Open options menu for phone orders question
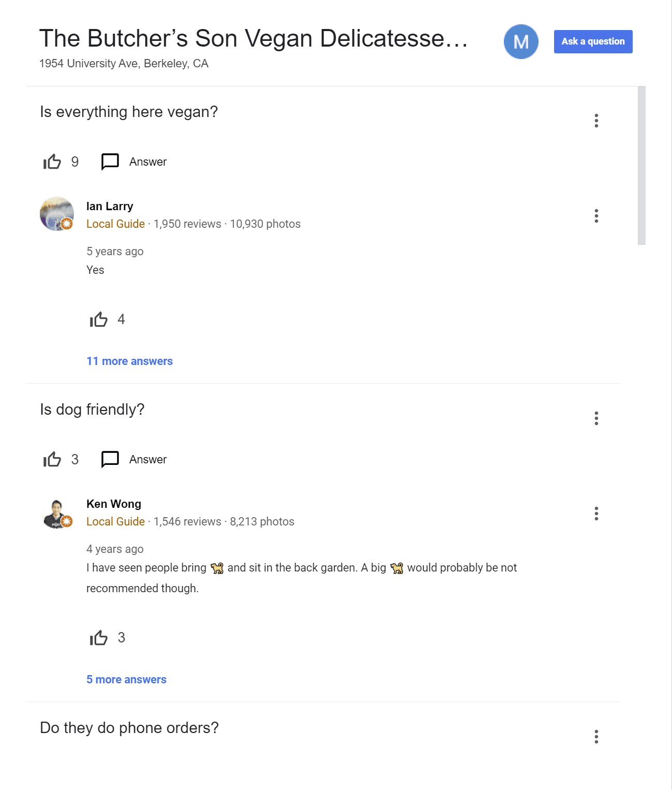 point(596,737)
